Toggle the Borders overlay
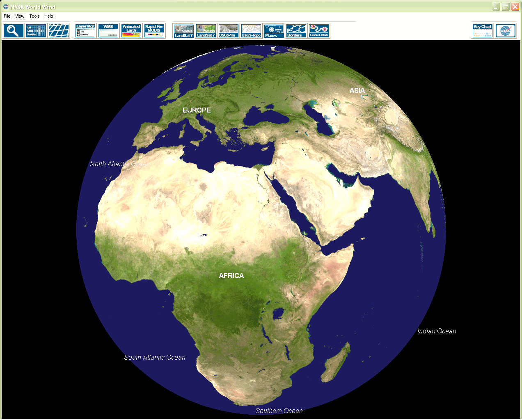The width and height of the screenshot is (522, 420). click(296, 31)
